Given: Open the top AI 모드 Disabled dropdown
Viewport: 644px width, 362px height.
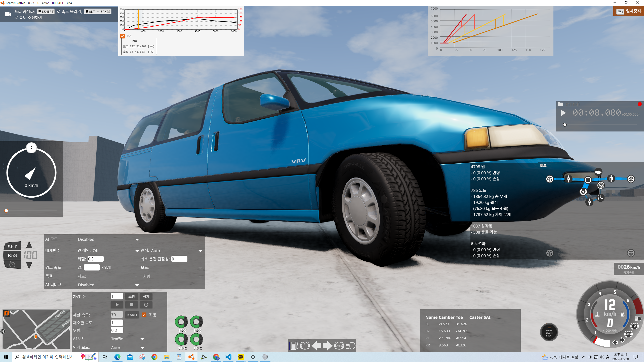Looking at the screenshot, I should pos(108,239).
